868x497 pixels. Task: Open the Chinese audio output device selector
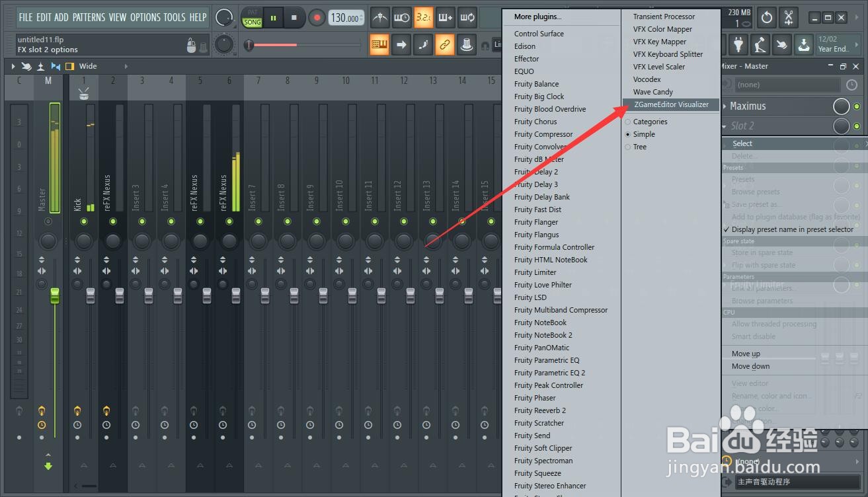797,482
